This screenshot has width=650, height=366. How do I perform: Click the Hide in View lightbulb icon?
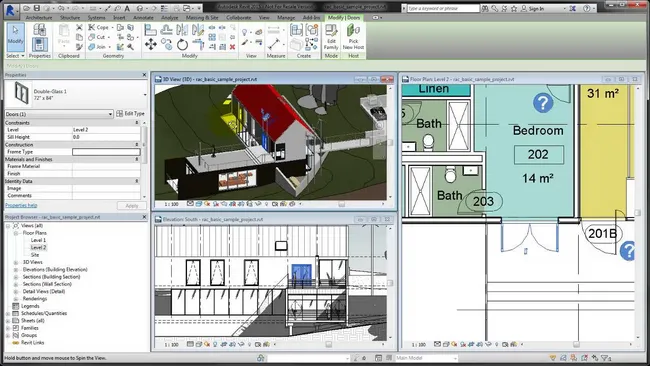pos(245,32)
